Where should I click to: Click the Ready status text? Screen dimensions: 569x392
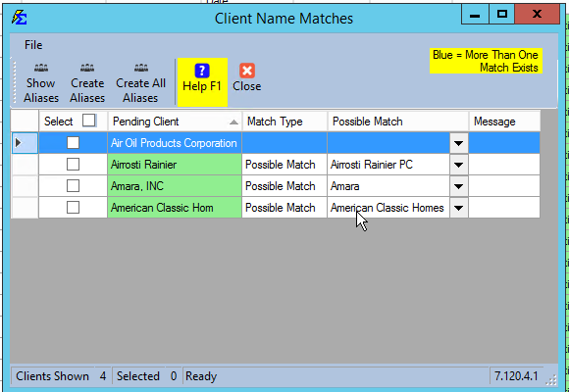point(201,376)
